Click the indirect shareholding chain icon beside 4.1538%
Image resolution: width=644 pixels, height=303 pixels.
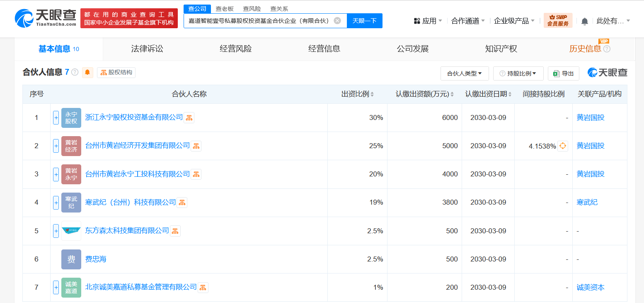pyautogui.click(x=562, y=146)
